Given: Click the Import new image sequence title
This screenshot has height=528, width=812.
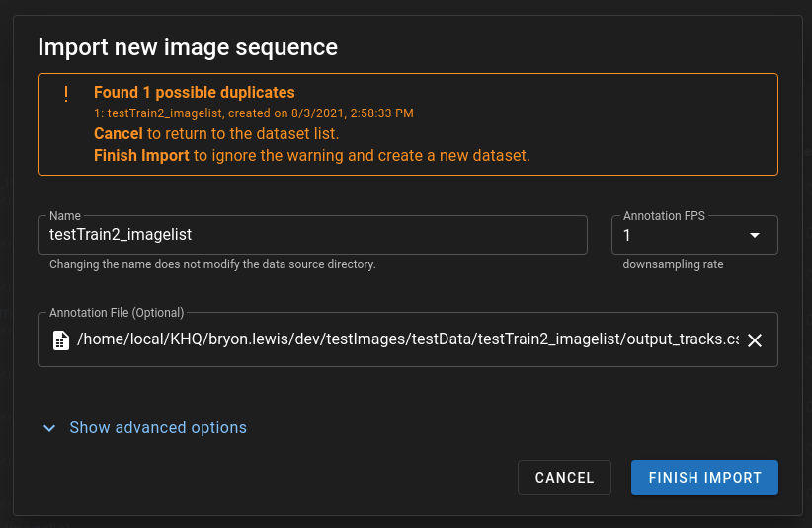Looking at the screenshot, I should point(188,46).
